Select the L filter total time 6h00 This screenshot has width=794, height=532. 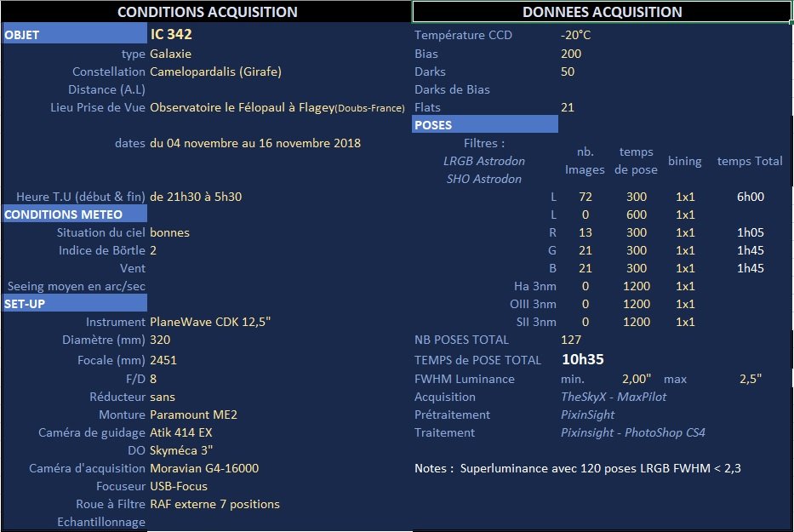tap(751, 197)
